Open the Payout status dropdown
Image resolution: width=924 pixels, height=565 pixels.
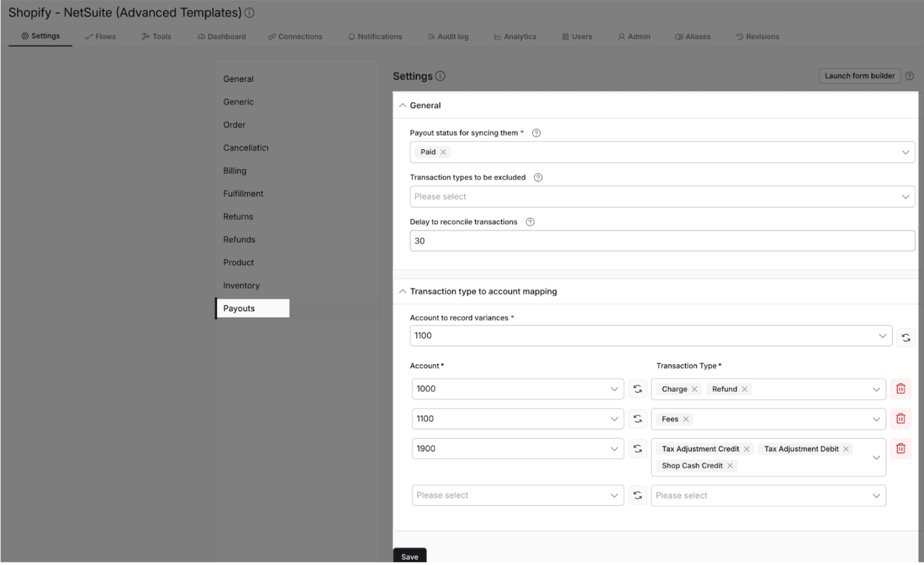pyautogui.click(x=662, y=152)
